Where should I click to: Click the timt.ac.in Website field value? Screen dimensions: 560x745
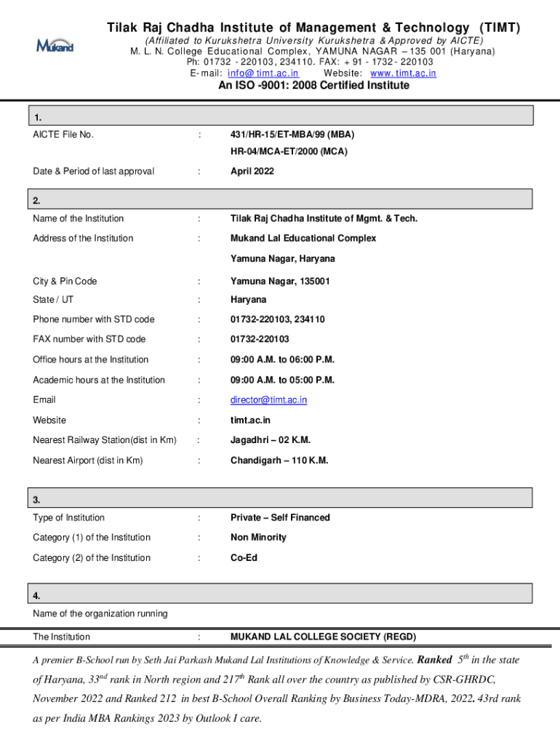250,421
